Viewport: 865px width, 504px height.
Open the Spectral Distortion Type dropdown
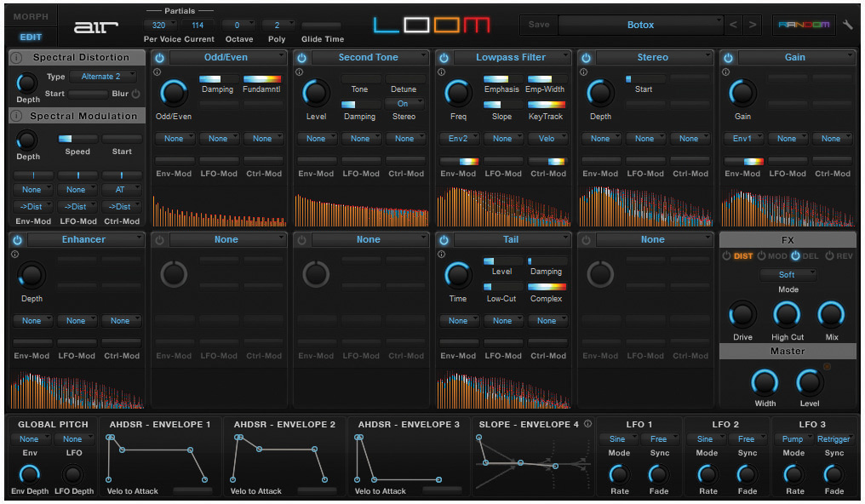pos(101,77)
